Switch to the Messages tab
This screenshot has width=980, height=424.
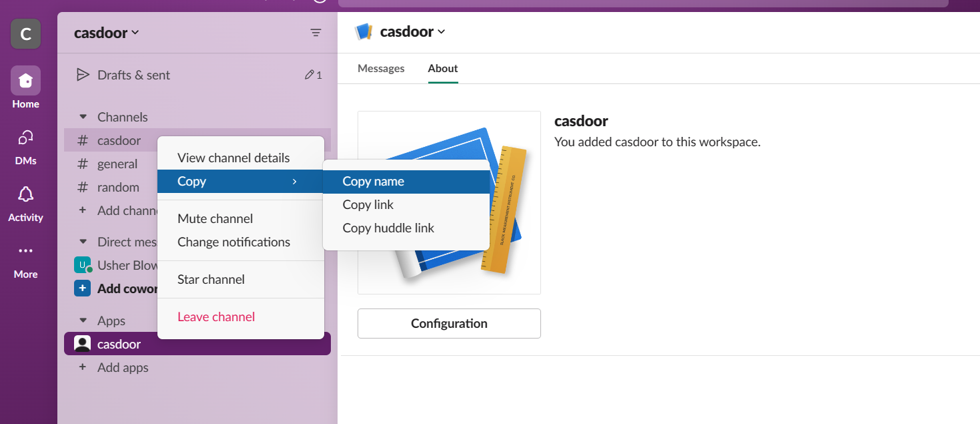[381, 68]
